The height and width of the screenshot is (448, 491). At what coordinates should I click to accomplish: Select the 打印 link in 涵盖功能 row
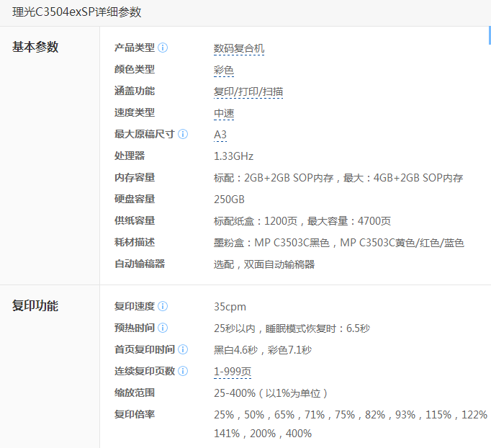point(248,91)
